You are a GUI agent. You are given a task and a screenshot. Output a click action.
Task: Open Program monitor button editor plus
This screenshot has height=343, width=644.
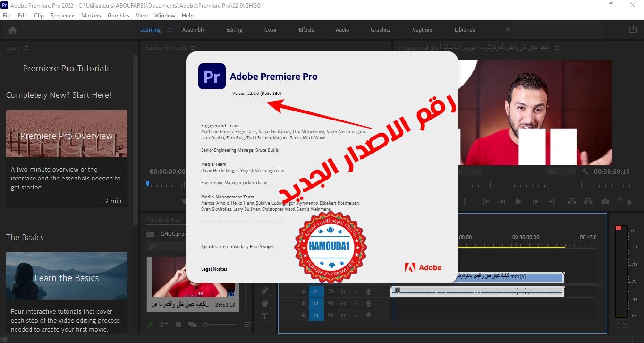coord(629,202)
